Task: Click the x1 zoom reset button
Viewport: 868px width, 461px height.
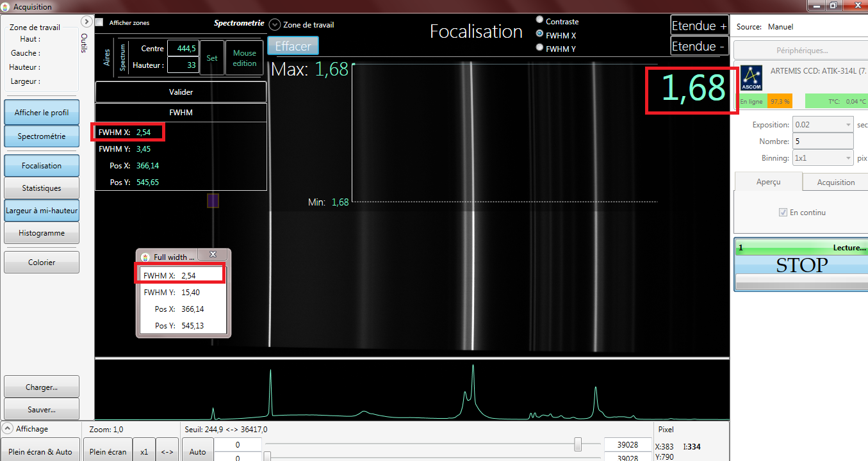Action: click(x=144, y=451)
